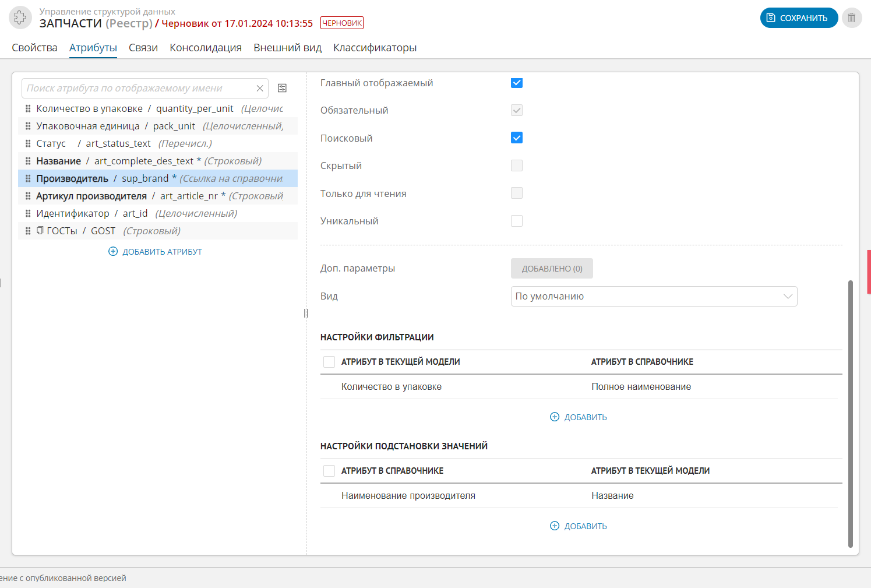The image size is (871, 588).
Task: Grab drag handle of Идентификатор row
Action: (28, 213)
